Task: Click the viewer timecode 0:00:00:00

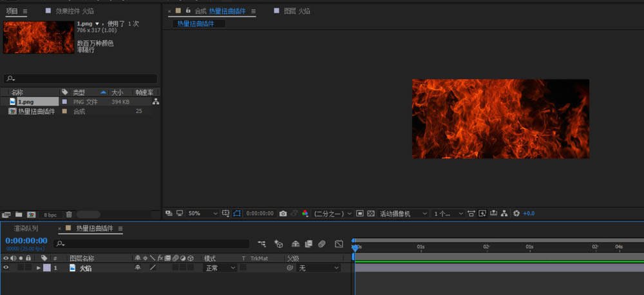Action: [260, 214]
